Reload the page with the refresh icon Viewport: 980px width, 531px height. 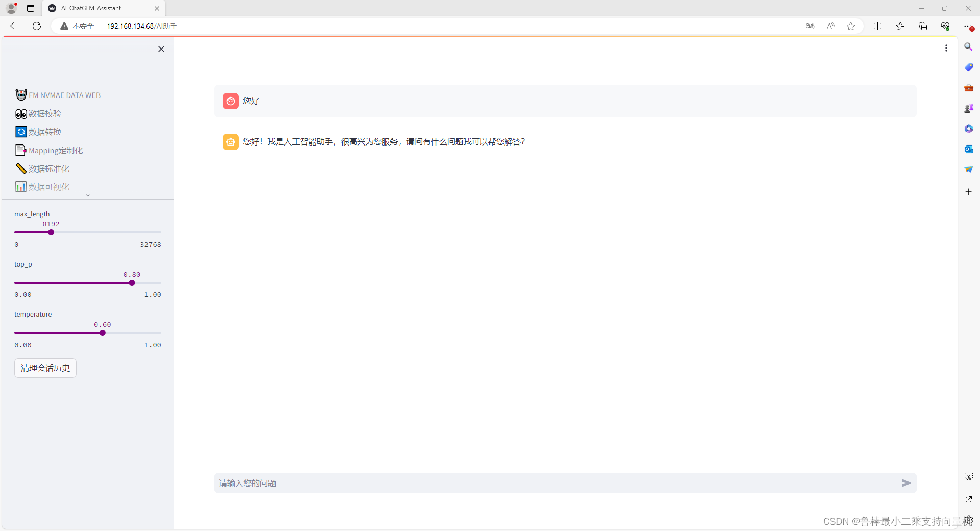coord(37,26)
